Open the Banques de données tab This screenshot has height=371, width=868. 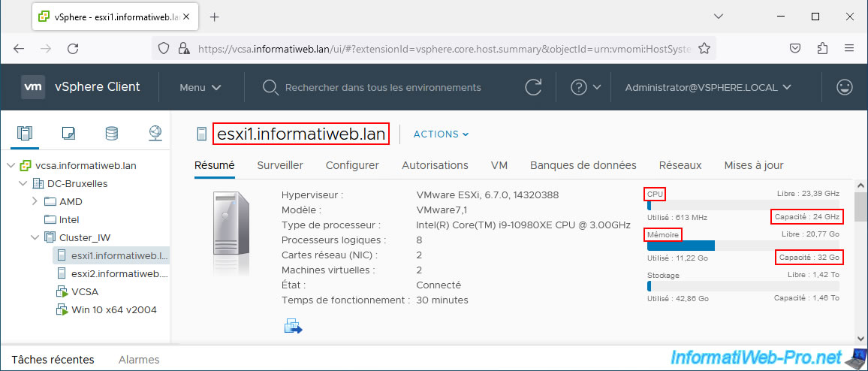(x=583, y=165)
